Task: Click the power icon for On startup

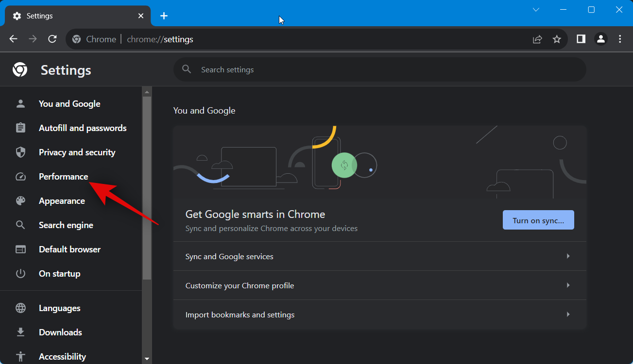Action: click(20, 274)
